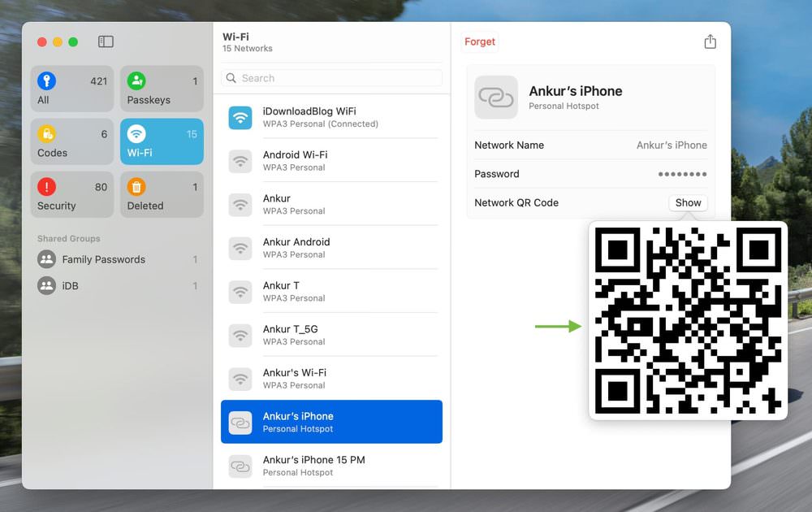Reveal the hidden password dots

(x=682, y=174)
